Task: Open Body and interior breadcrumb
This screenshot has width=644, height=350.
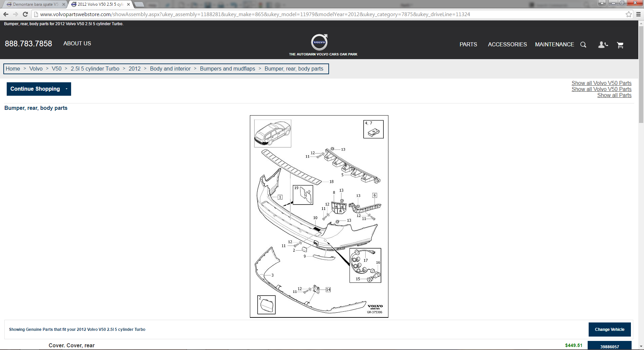Action: click(170, 69)
